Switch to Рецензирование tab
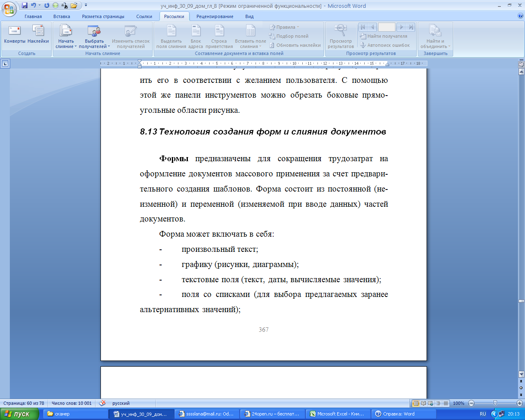Image resolution: width=525 pixels, height=420 pixels. [215, 16]
